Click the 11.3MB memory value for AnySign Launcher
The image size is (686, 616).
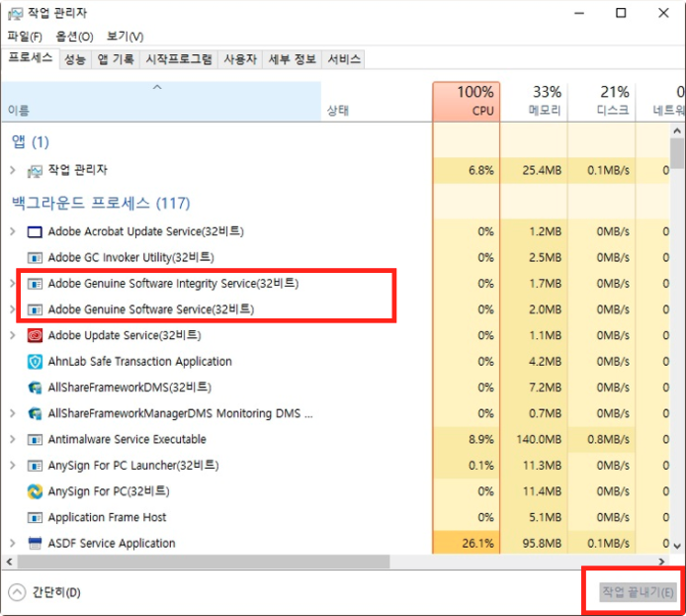pos(542,466)
